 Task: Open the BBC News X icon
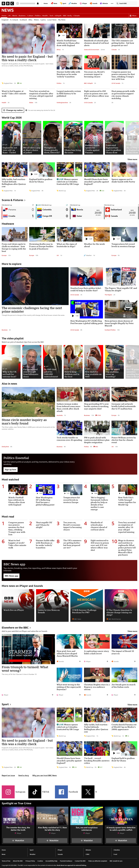click(88, 792)
